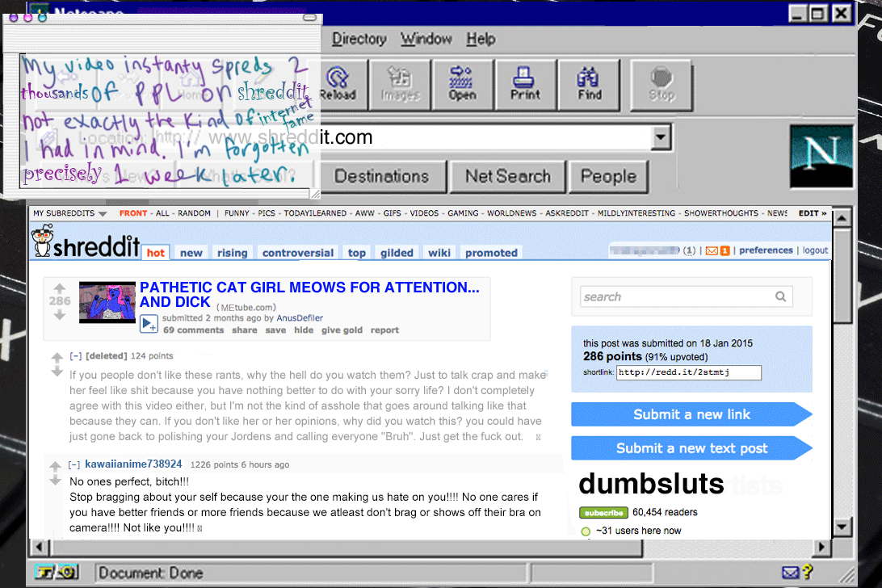Click Submit a new text post
This screenshot has height=588, width=882.
point(691,448)
